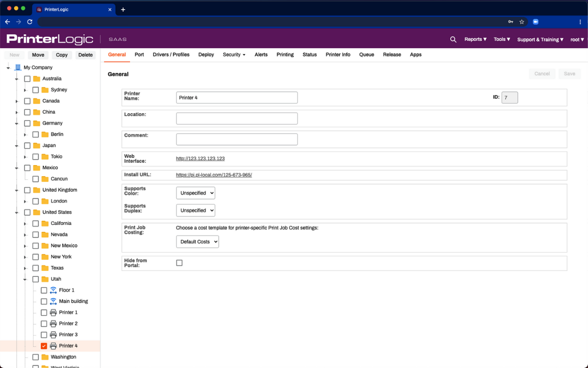Click the Floor 1 map icon
588x368 pixels.
pos(52,290)
